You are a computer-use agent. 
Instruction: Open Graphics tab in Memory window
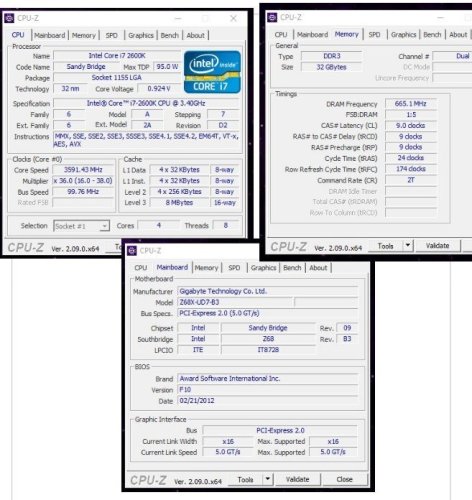(403, 35)
